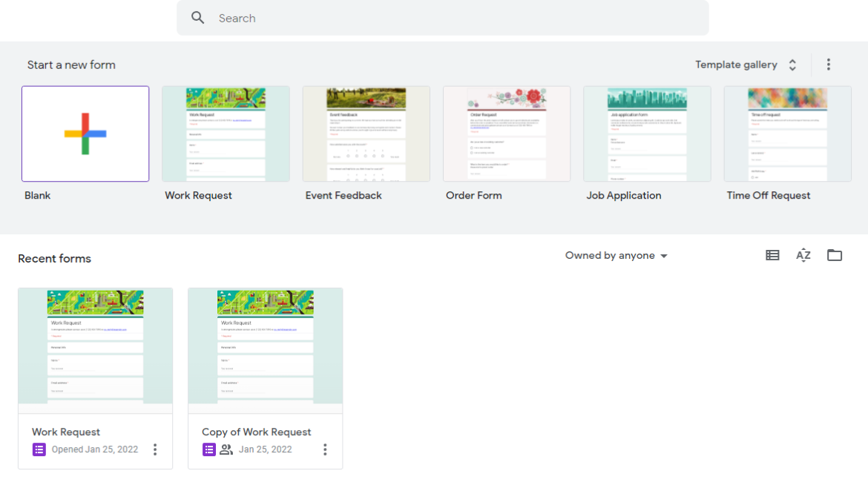Click the Job Application template label
Screen dimensions: 868x488
(624, 195)
